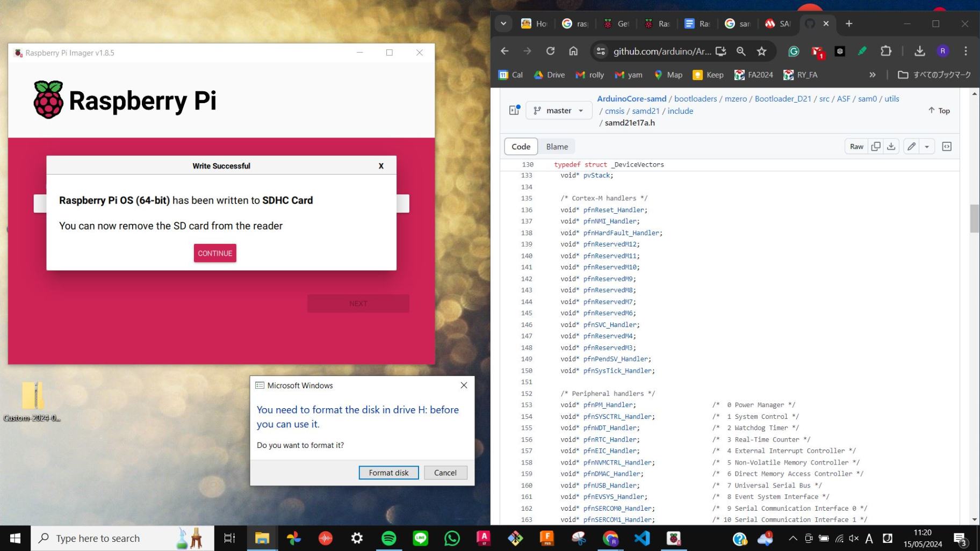The image size is (980, 551).
Task: Expand GitHub file tree panel icon
Action: click(x=514, y=110)
